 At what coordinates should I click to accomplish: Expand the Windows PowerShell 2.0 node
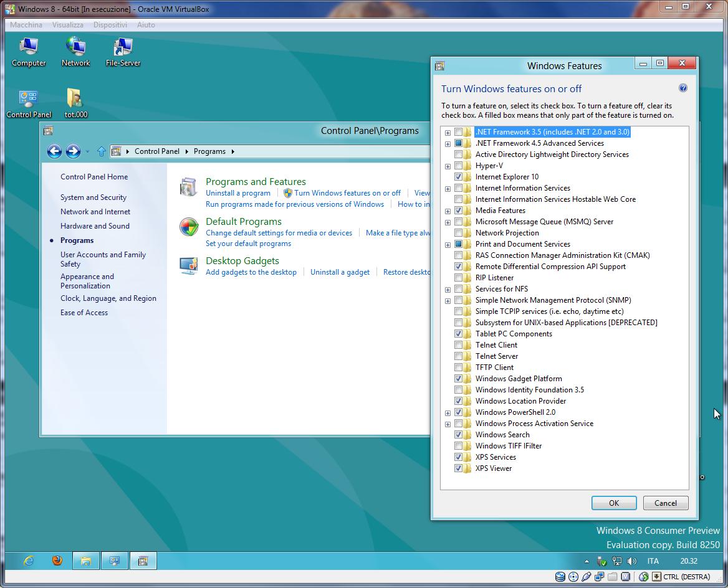[x=448, y=413]
